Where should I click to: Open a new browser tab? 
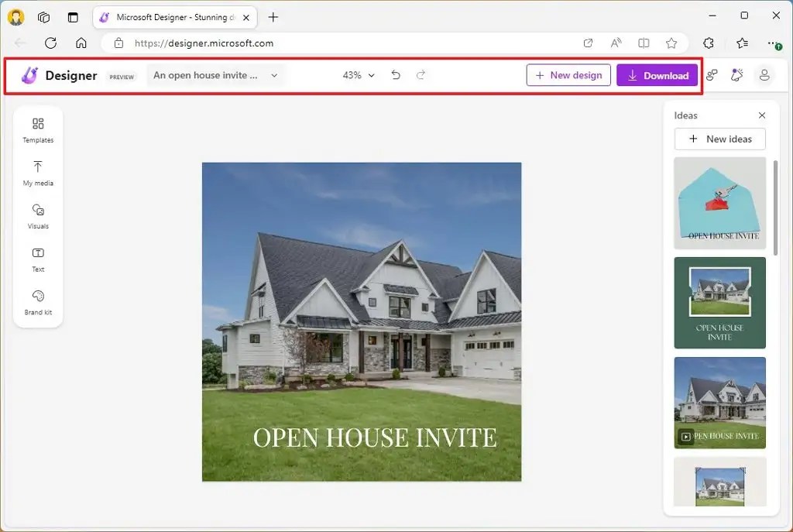point(274,17)
